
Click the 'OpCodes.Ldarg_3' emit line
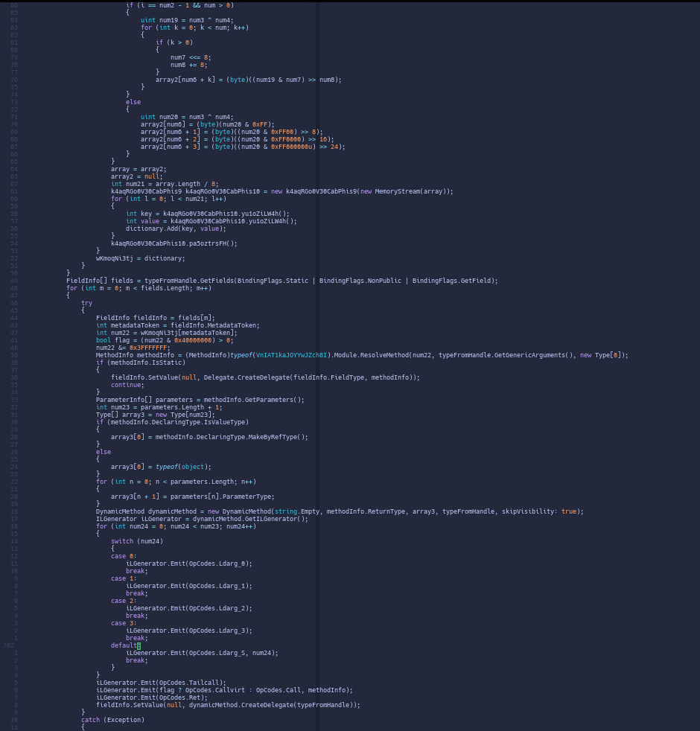tap(189, 632)
